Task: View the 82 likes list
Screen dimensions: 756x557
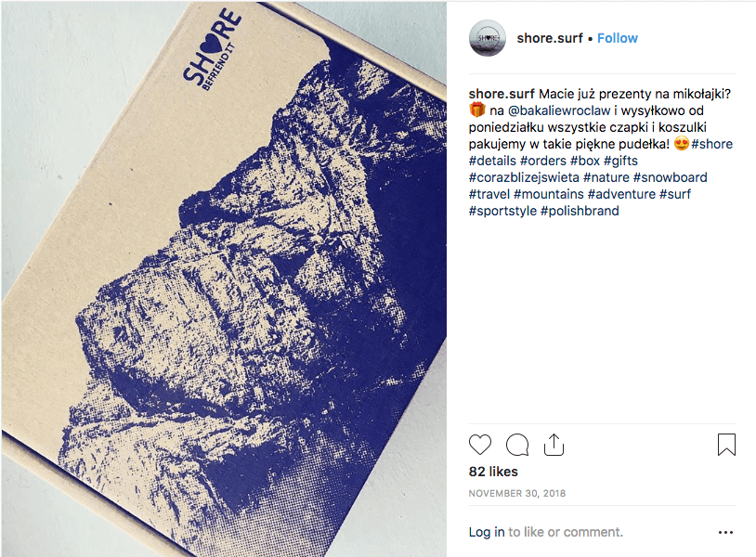Action: [x=493, y=472]
